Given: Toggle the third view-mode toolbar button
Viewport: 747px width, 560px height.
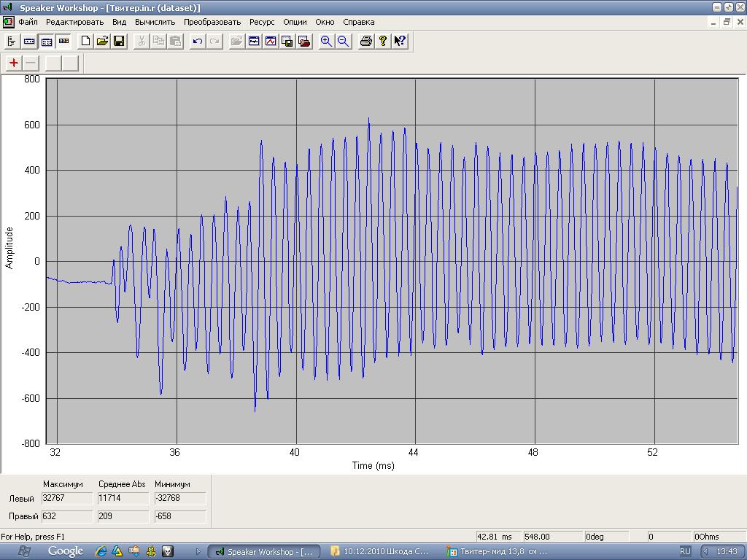Looking at the screenshot, I should [x=47, y=42].
